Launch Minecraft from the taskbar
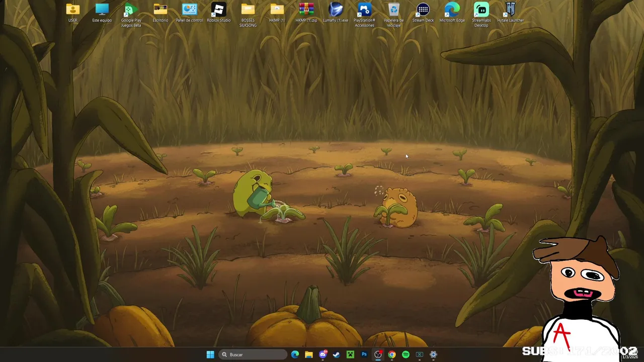Screen dimensions: 644x362 [350, 354]
